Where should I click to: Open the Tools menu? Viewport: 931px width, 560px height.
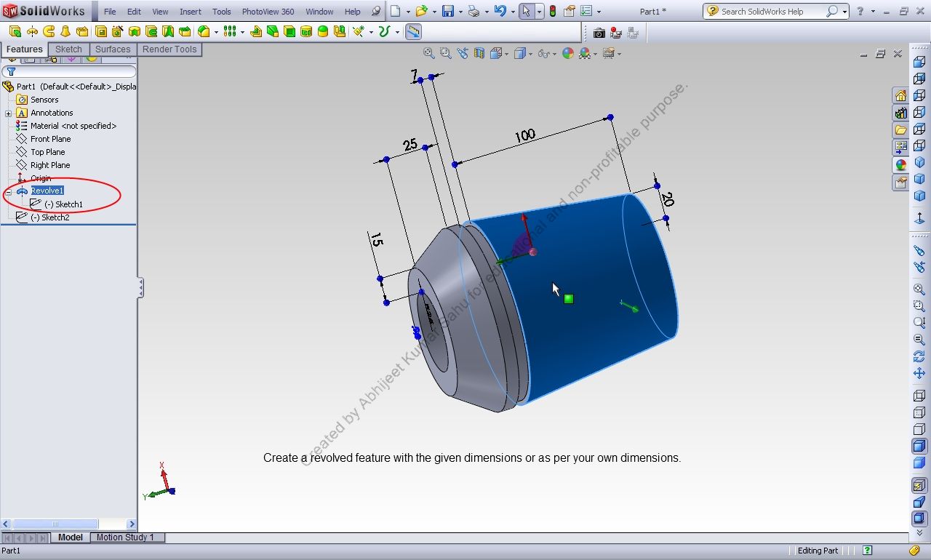pyautogui.click(x=222, y=12)
